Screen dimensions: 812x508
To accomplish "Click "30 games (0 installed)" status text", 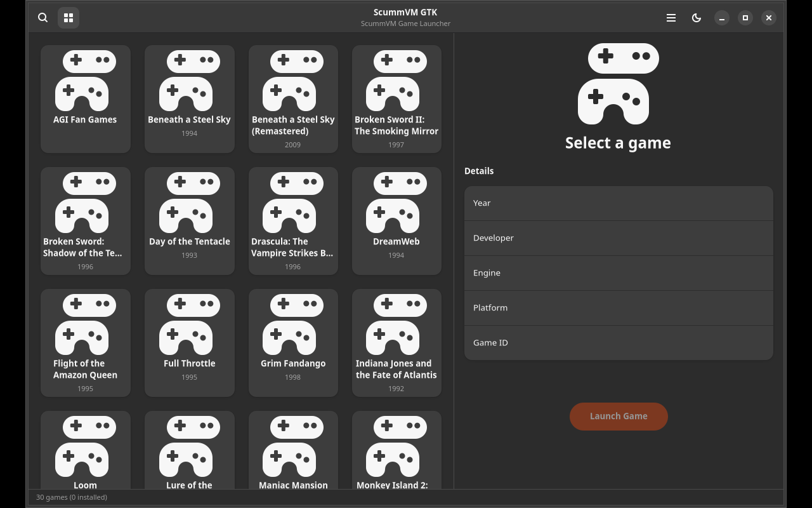I will [x=72, y=497].
